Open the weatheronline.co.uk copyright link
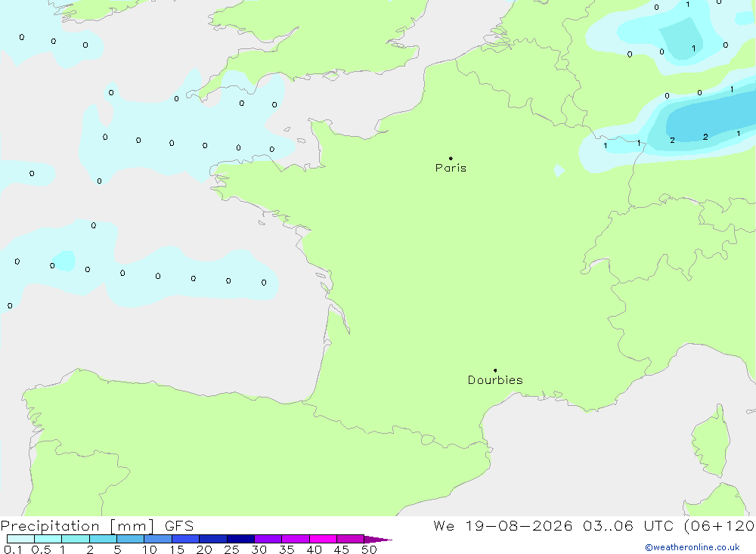This screenshot has height=554, width=756. tap(692, 547)
